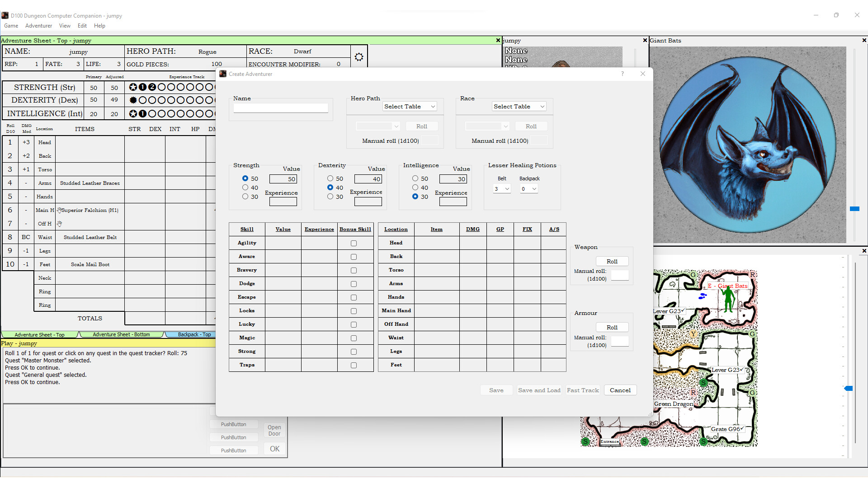Click the hand icon beside Superior Falchion
This screenshot has width=868, height=488.
pyautogui.click(x=59, y=210)
